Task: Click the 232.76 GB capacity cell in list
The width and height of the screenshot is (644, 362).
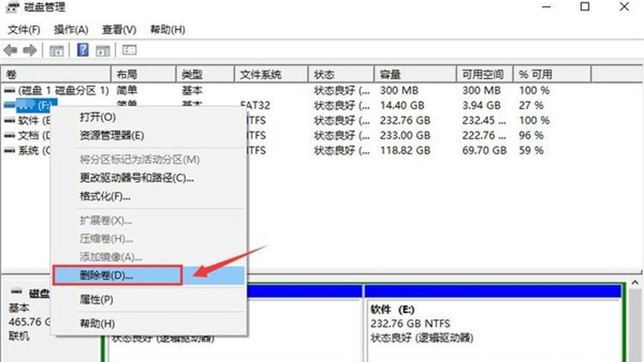Action: [405, 120]
